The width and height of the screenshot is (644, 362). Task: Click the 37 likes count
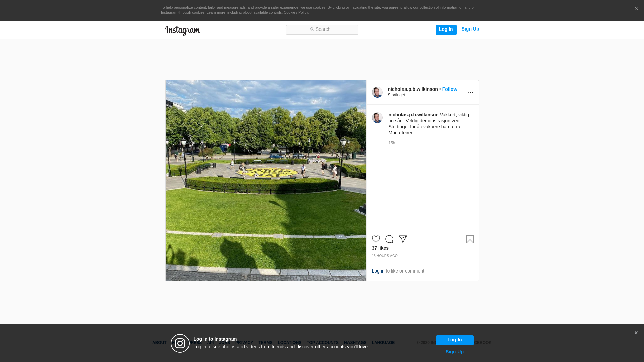(380, 248)
